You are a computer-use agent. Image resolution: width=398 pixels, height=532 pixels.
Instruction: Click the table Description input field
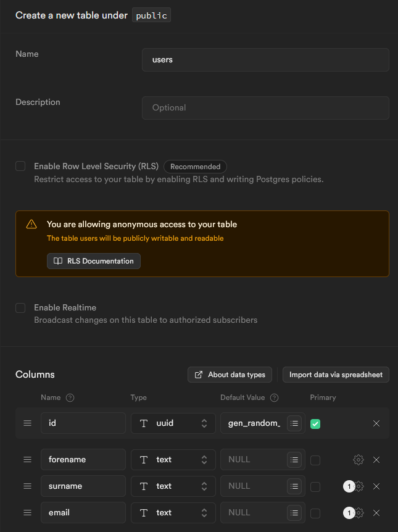[x=265, y=107]
